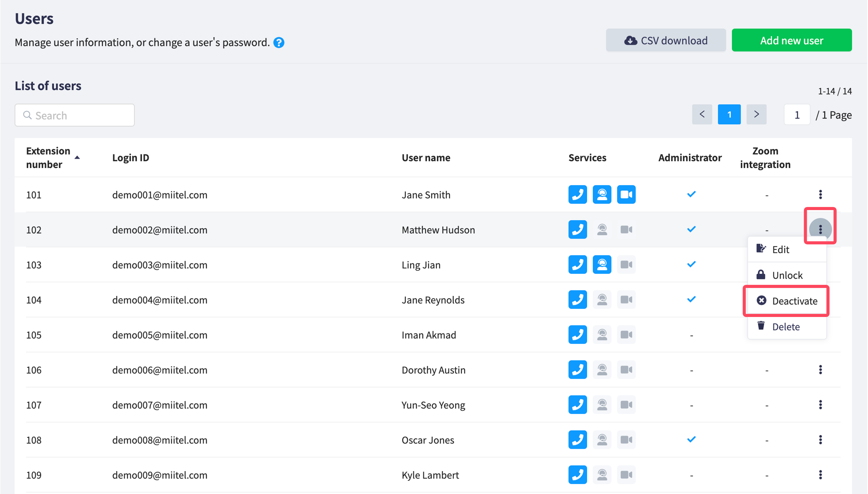Open the three-dot menu for Jane Smith
The height and width of the screenshot is (494, 868).
820,194
